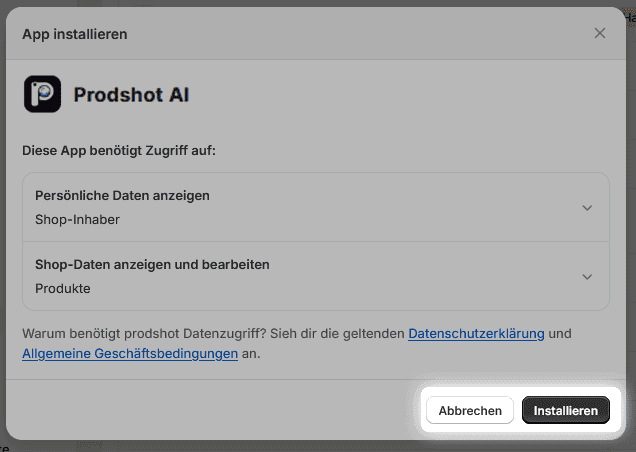Click the Diese App benötigt Zugriff heading
636x452 pixels.
(119, 150)
